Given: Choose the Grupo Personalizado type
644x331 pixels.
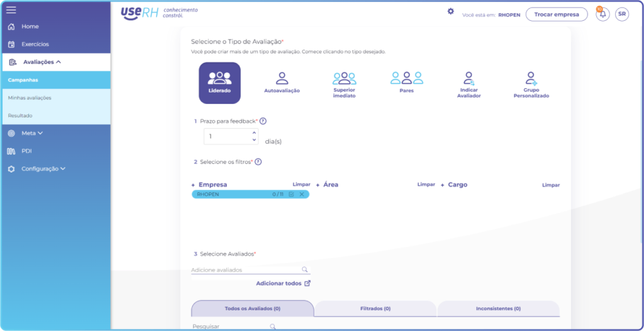Looking at the screenshot, I should pos(531,85).
